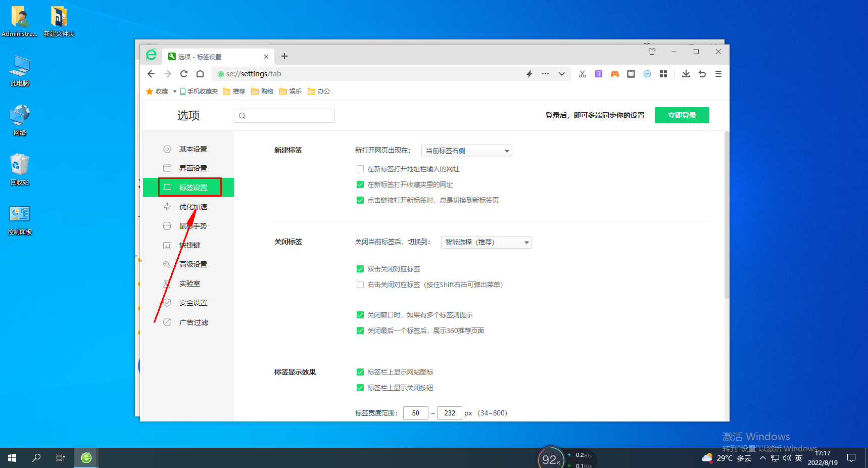Open the game controller extension

point(615,74)
